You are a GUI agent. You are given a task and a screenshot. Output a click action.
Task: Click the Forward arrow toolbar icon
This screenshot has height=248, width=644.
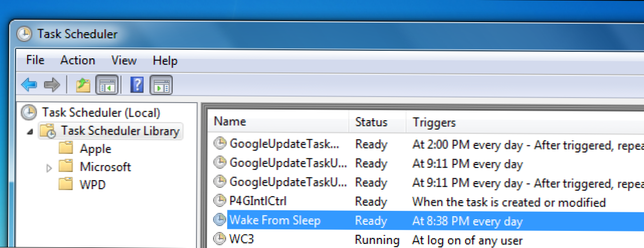(52, 85)
